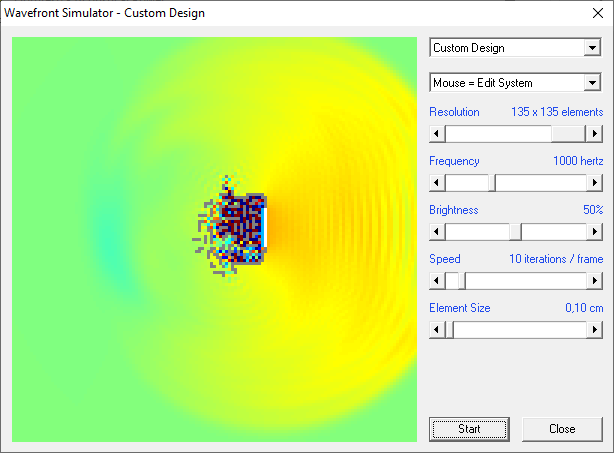This screenshot has height=453, width=614.
Task: Increase Speed with right arrow
Action: pyautogui.click(x=594, y=281)
